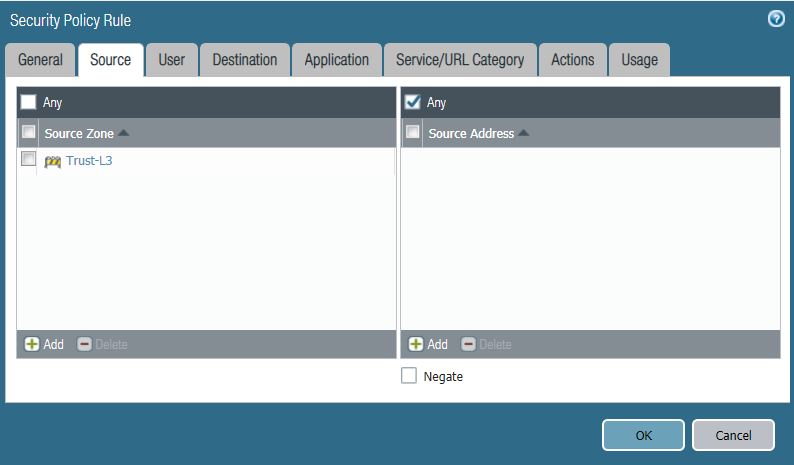Toggle Source Zone header select-all checkbox
Screen dimensions: 794x465
28,132
